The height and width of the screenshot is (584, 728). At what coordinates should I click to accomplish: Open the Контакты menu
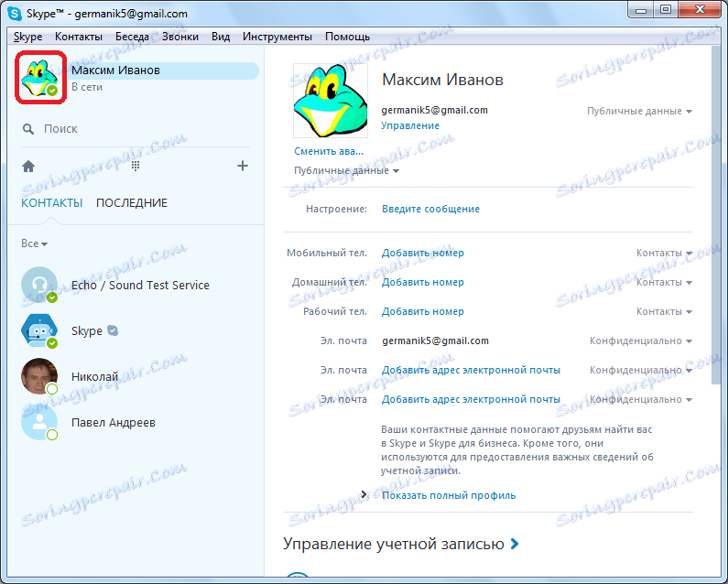(x=79, y=37)
